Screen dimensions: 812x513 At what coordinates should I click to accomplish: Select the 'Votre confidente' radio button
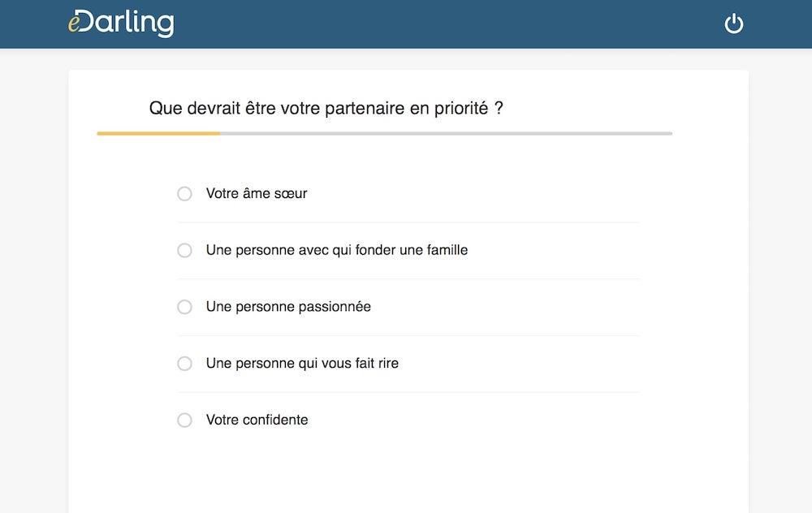[184, 420]
